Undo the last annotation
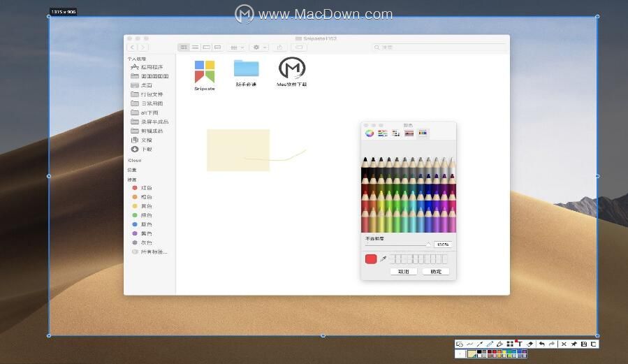The width and height of the screenshot is (628, 364). 542,344
